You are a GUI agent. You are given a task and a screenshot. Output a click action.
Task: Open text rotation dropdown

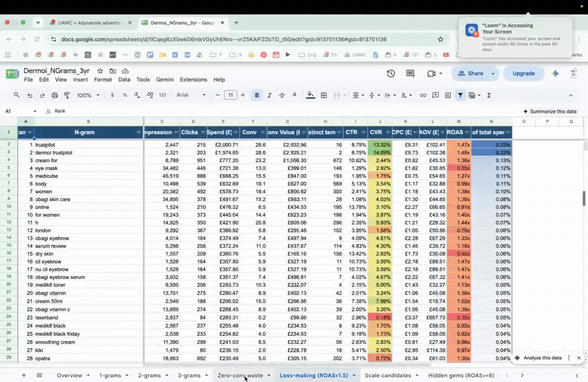(406, 95)
